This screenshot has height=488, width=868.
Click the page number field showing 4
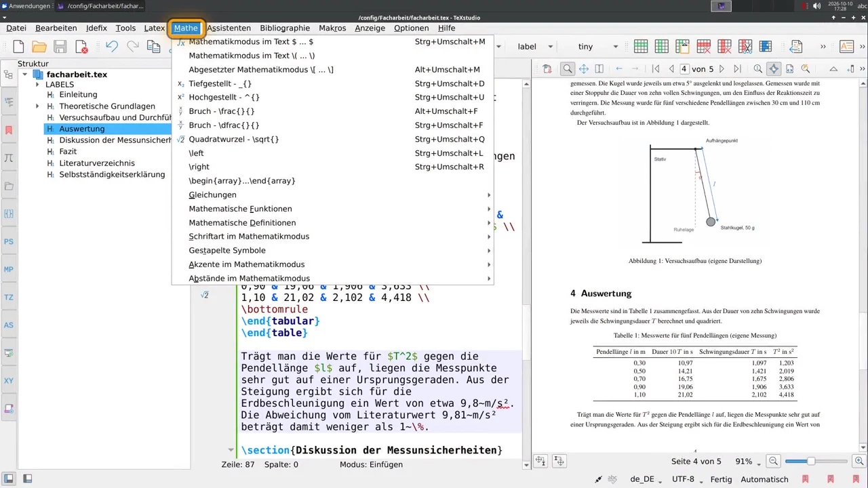click(685, 69)
